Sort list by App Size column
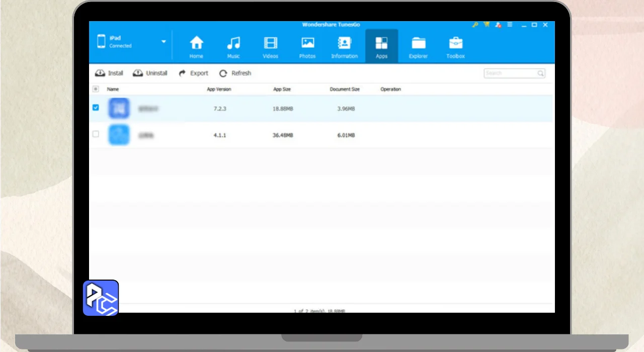The width and height of the screenshot is (644, 352). 282,90
